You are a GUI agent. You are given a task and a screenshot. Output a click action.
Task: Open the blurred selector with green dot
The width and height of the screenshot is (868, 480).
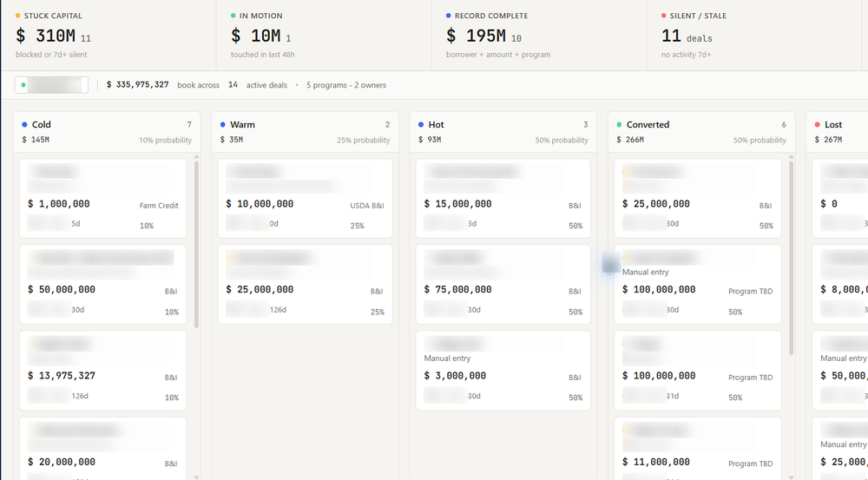[51, 85]
